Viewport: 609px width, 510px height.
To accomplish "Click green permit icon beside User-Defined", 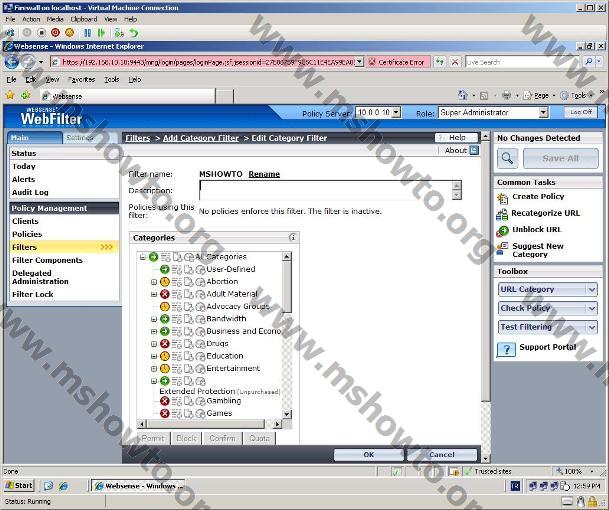I will [165, 269].
